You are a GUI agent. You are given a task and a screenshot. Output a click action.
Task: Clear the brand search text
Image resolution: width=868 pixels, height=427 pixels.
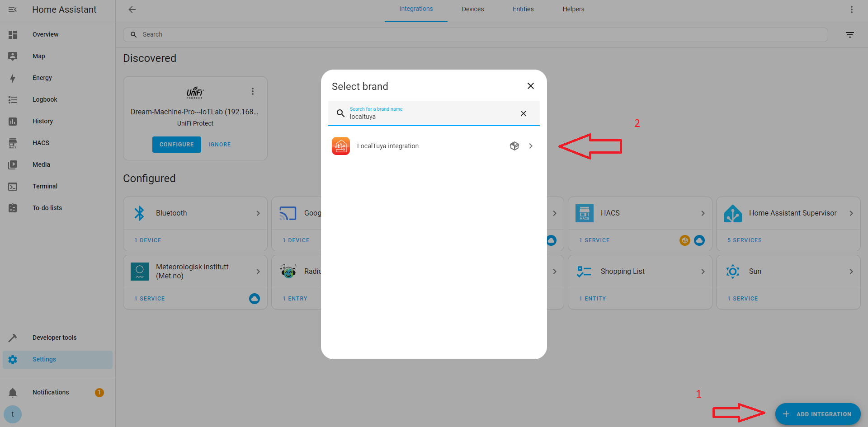tap(523, 113)
